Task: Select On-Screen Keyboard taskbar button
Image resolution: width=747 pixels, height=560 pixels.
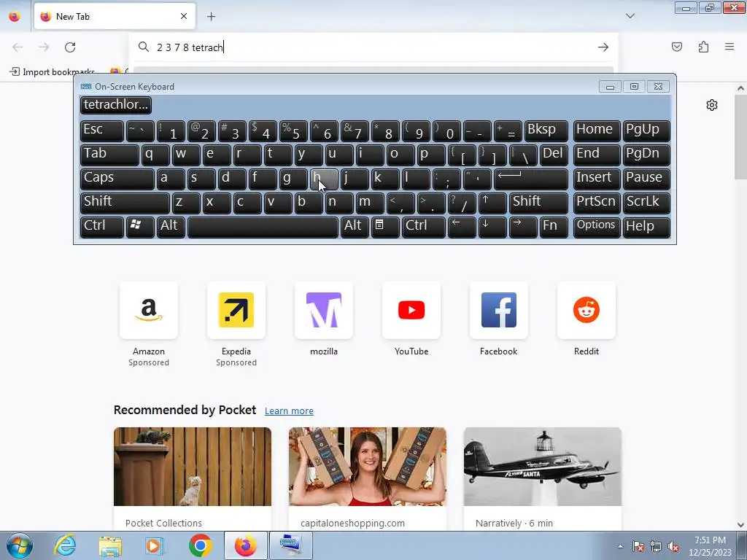Action: 291,545
